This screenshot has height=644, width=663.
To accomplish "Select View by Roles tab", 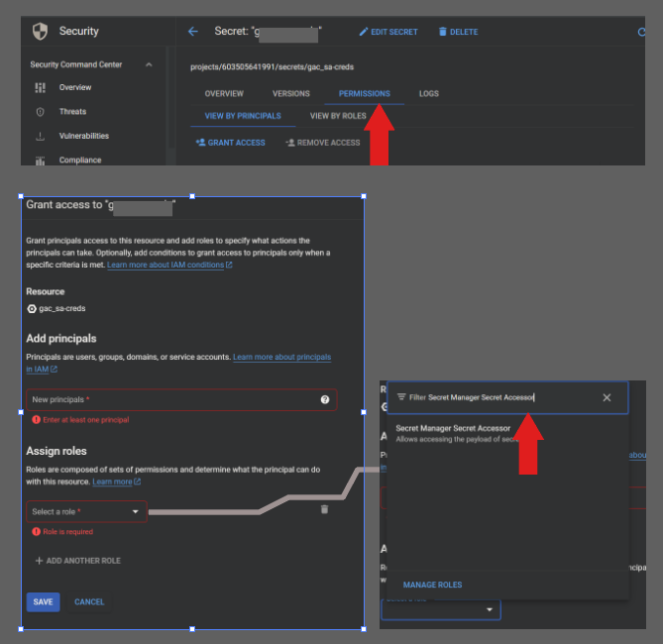I will click(338, 116).
